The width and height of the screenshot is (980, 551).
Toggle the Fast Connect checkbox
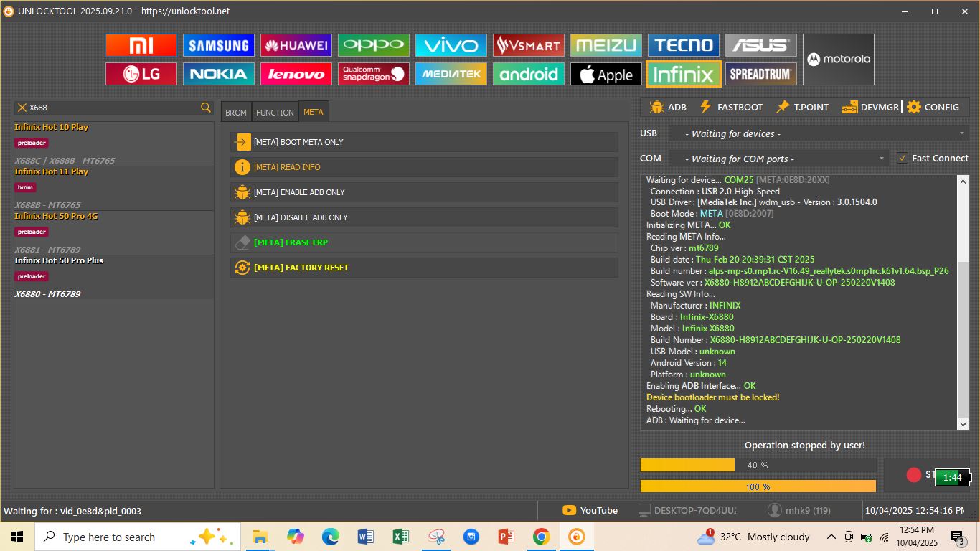(x=903, y=158)
